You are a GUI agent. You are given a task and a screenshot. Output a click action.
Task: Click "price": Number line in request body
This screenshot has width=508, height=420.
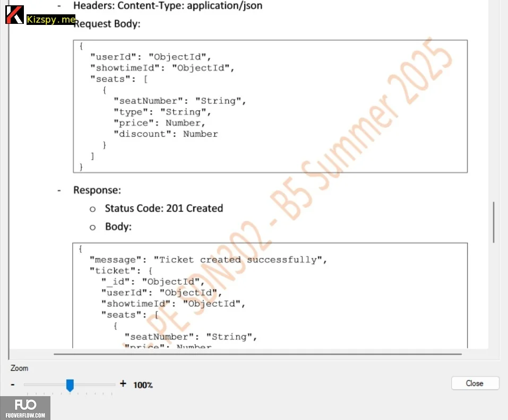click(159, 123)
